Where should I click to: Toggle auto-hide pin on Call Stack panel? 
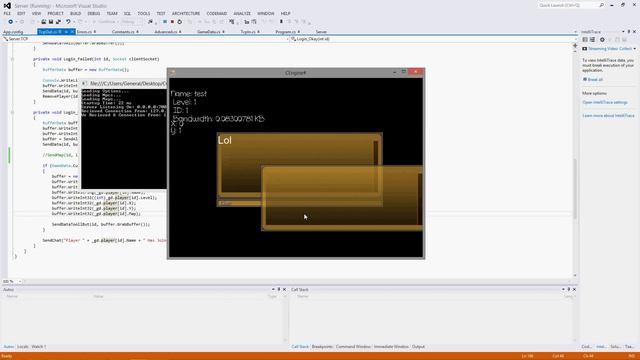click(569, 289)
